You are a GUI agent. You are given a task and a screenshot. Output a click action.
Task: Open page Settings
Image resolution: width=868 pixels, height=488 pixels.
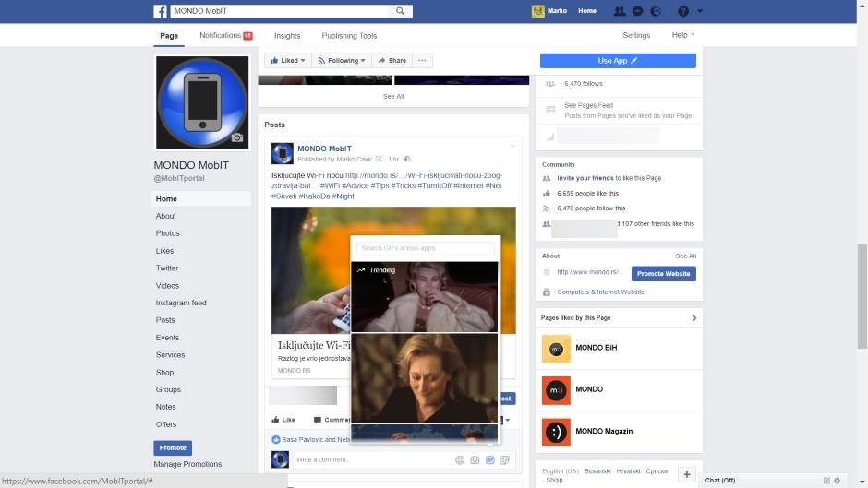pyautogui.click(x=636, y=35)
